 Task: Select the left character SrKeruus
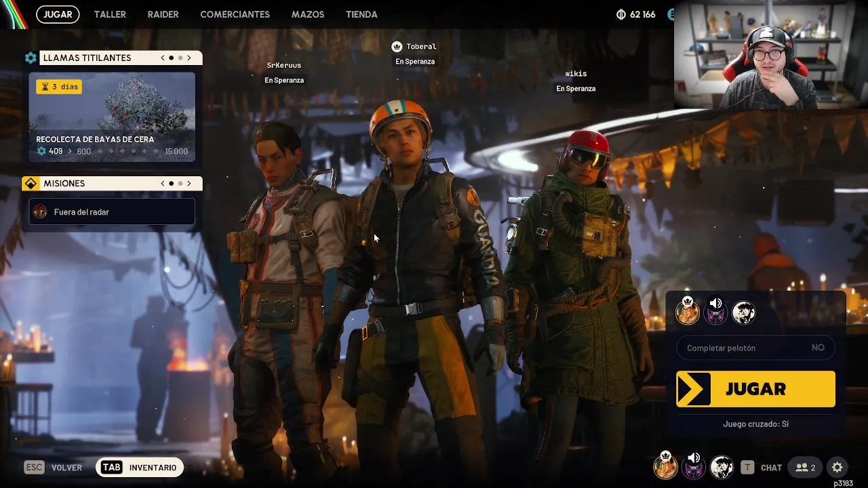pos(288,298)
